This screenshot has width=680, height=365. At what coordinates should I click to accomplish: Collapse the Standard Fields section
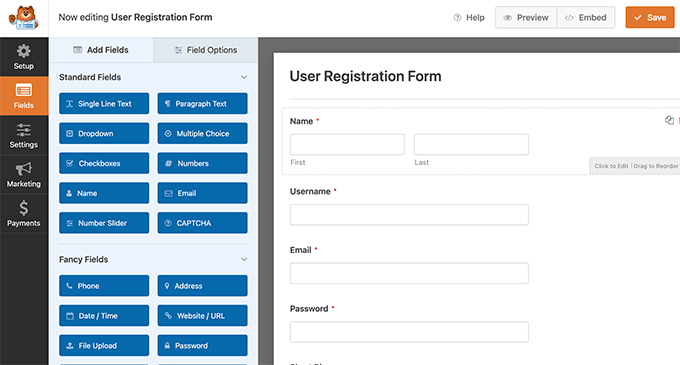(244, 77)
